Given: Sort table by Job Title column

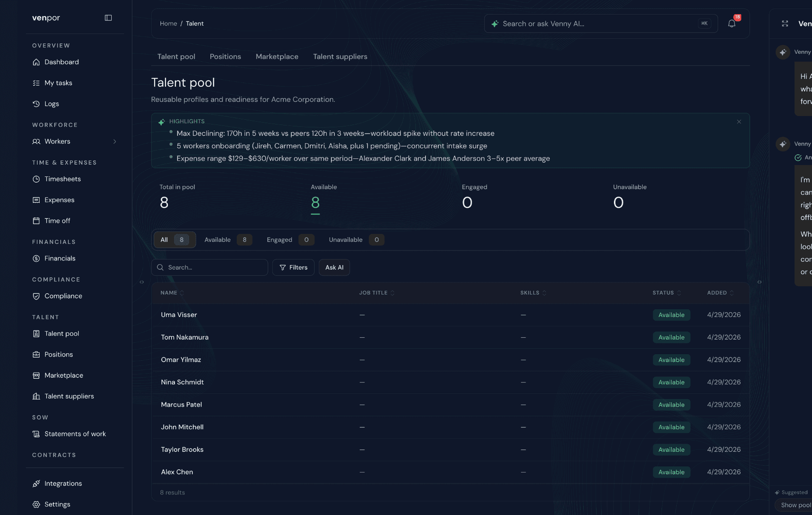Looking at the screenshot, I should 377,293.
